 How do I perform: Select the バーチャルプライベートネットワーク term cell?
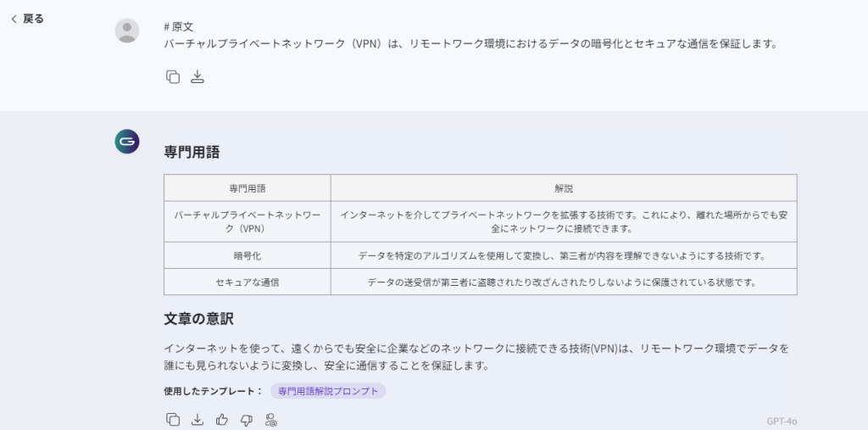247,222
